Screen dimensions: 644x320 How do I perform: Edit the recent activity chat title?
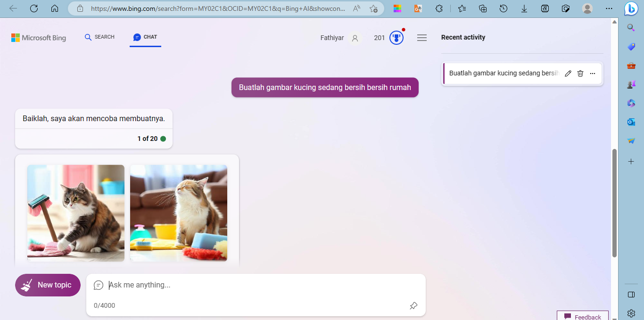pos(568,74)
